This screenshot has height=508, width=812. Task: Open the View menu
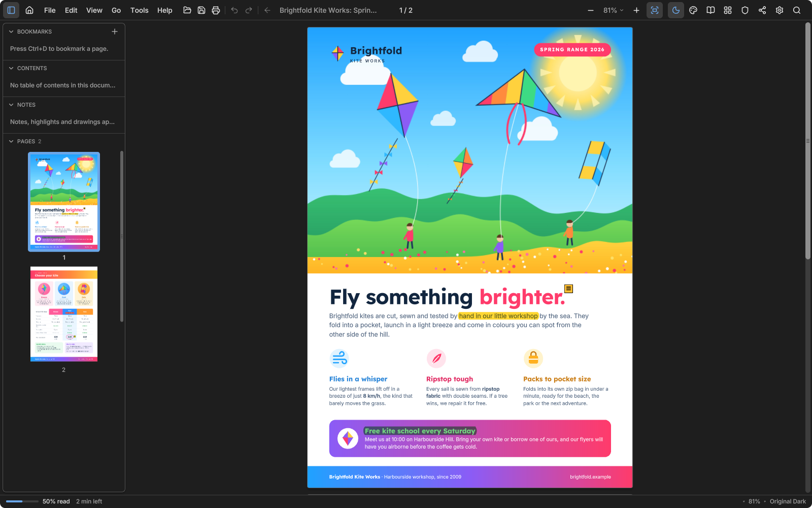pos(94,10)
